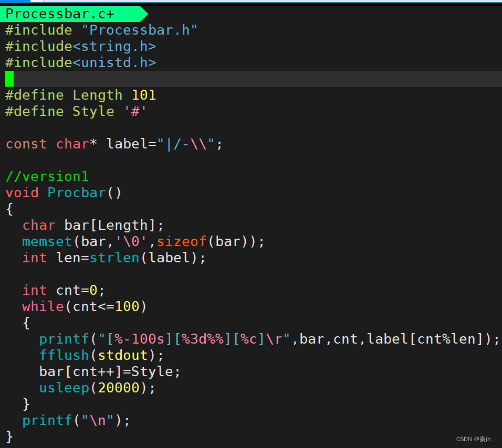Click the void Procbar() function signature
Image resolution: width=502 pixels, height=448 pixels.
tap(64, 193)
